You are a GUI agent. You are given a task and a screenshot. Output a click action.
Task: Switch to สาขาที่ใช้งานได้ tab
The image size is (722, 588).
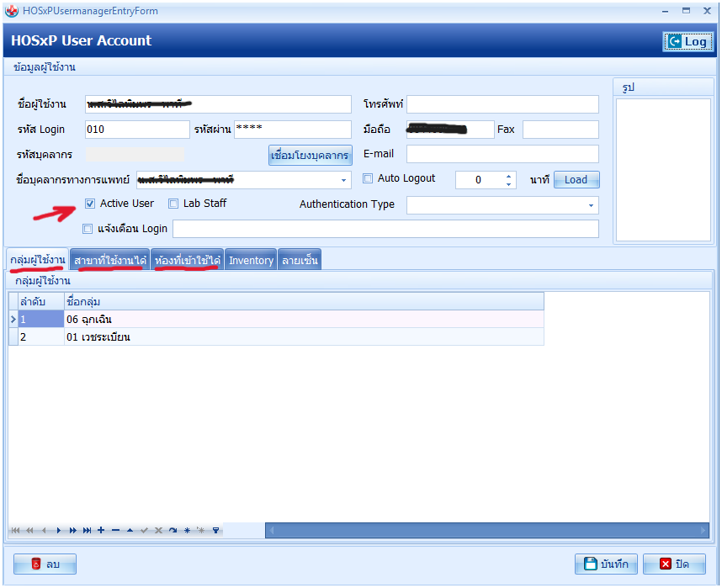pyautogui.click(x=110, y=260)
